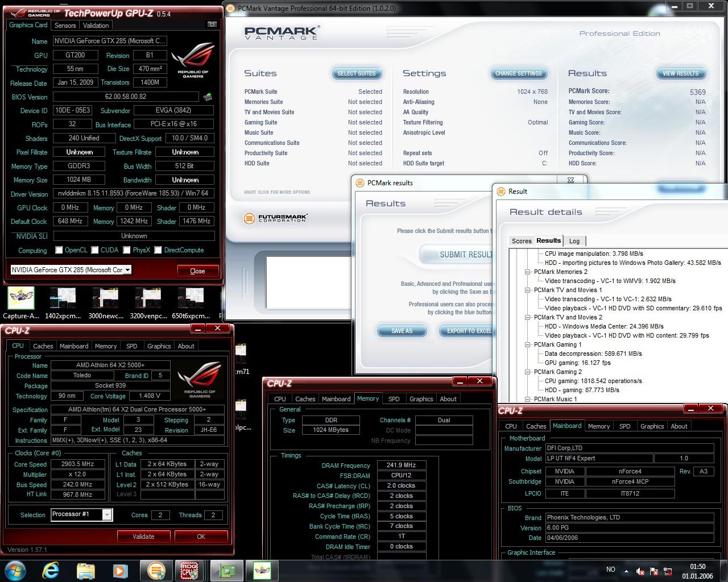This screenshot has width=728, height=582.
Task: Collapse the PCMark Memories 2 tree node
Action: 528,272
